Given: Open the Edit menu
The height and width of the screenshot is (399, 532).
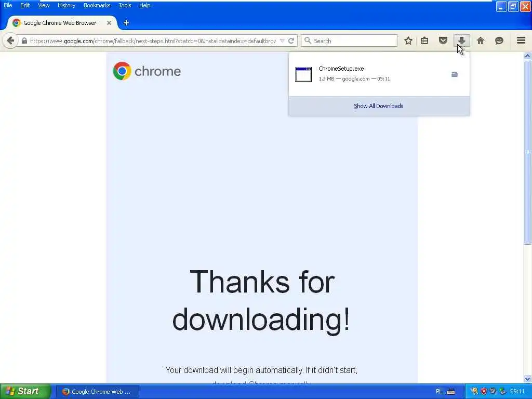Looking at the screenshot, I should pyautogui.click(x=25, y=5).
